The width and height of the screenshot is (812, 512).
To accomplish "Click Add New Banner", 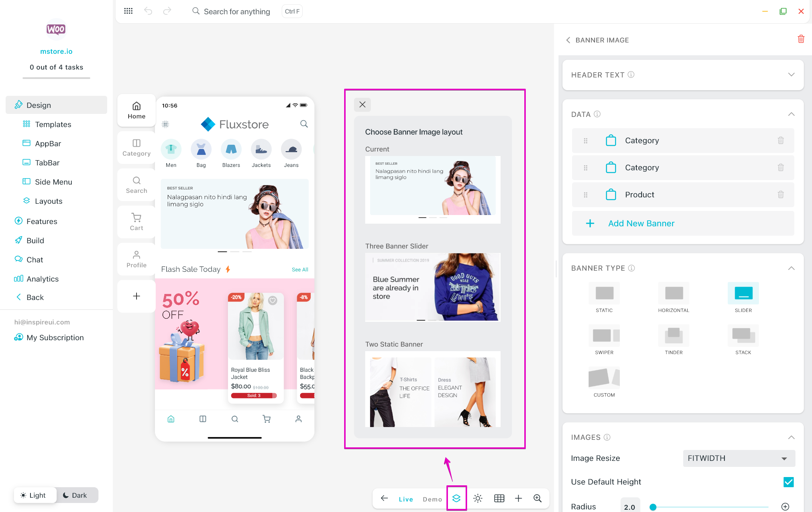I will click(641, 223).
